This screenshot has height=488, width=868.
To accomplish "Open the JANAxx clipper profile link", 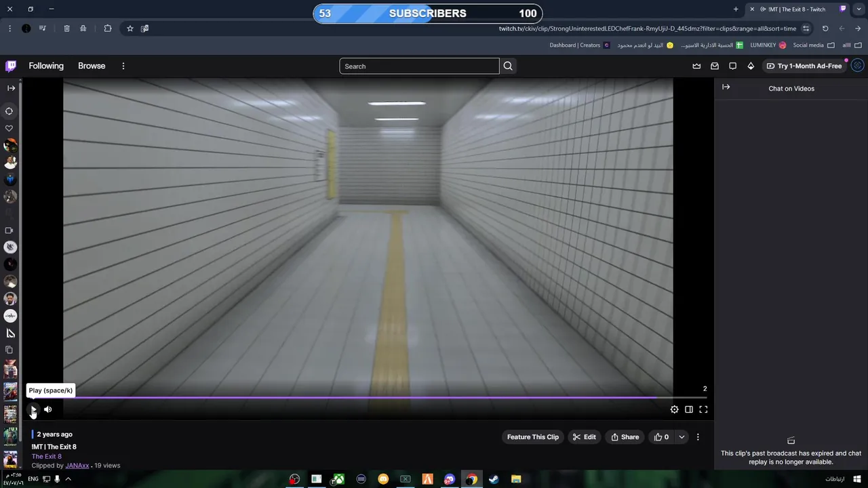I will [x=77, y=466].
